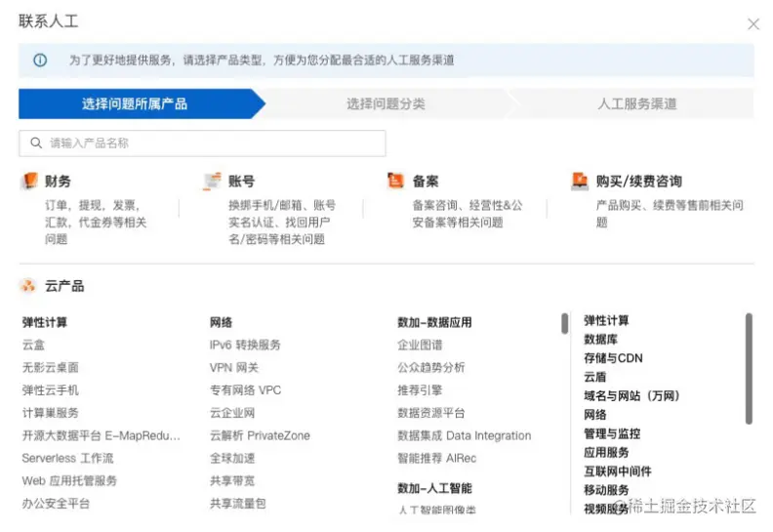Image resolution: width=773 pixels, height=532 pixels.
Task: Click the 财务 finance icon
Action: point(30,181)
